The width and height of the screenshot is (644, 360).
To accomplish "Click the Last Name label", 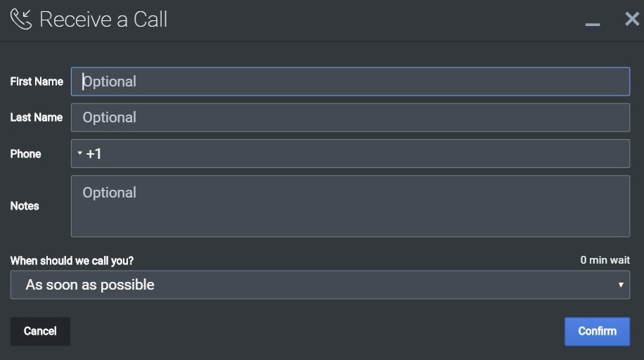I will [x=37, y=117].
